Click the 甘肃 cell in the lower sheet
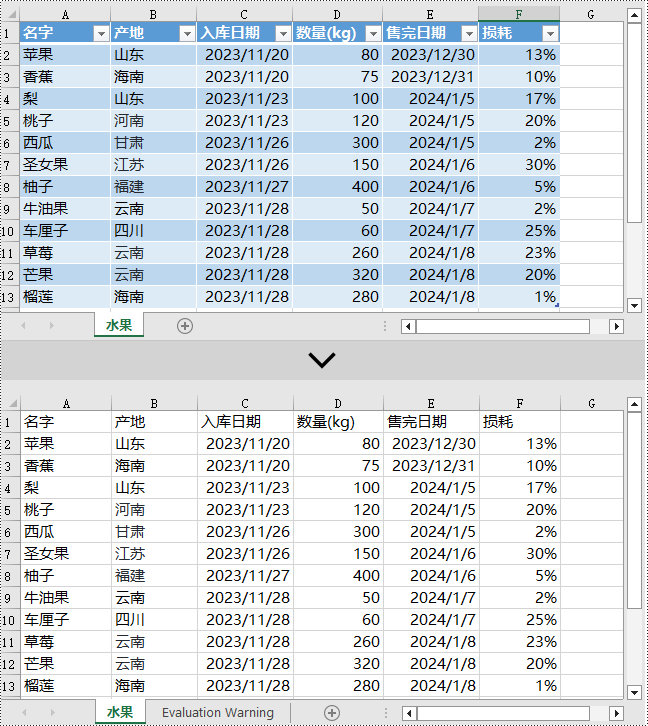Image resolution: width=648 pixels, height=726 pixels. (x=155, y=532)
